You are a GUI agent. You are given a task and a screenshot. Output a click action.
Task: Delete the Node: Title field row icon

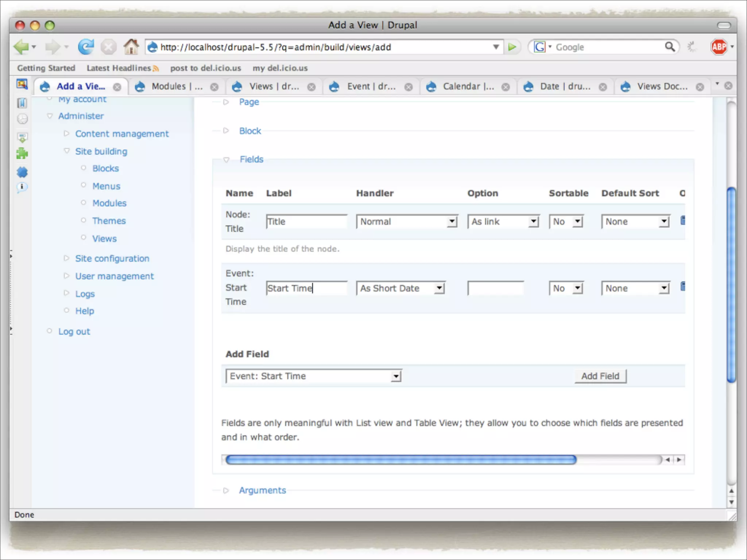[683, 220]
